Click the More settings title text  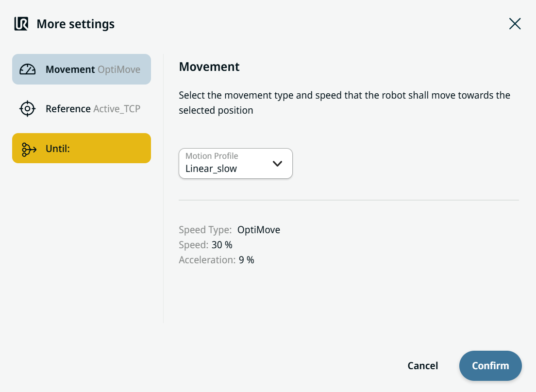pyautogui.click(x=76, y=24)
